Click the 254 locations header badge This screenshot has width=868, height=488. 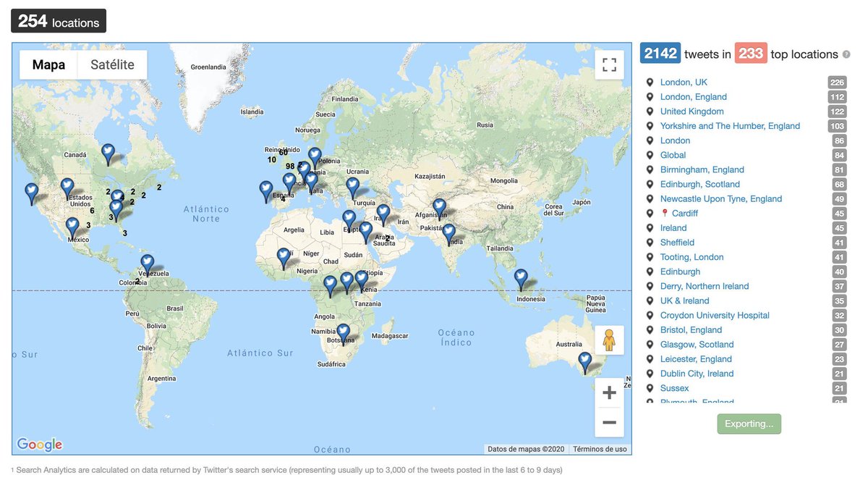coord(59,21)
